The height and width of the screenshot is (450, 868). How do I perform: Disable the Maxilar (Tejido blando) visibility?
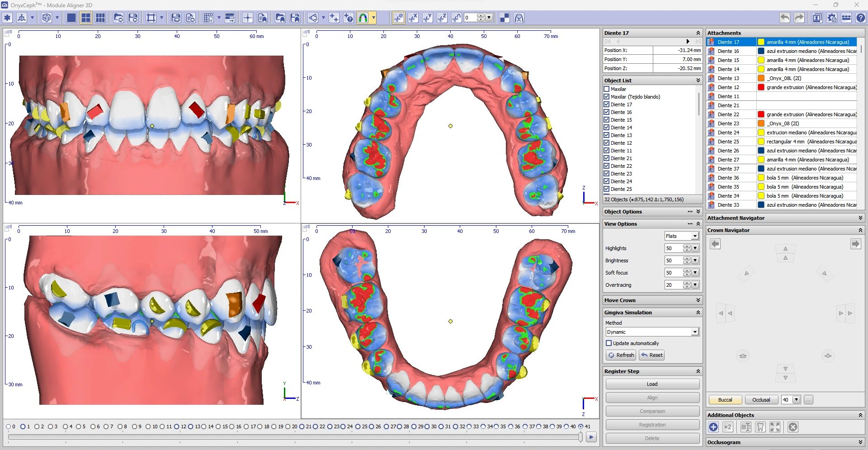point(607,97)
